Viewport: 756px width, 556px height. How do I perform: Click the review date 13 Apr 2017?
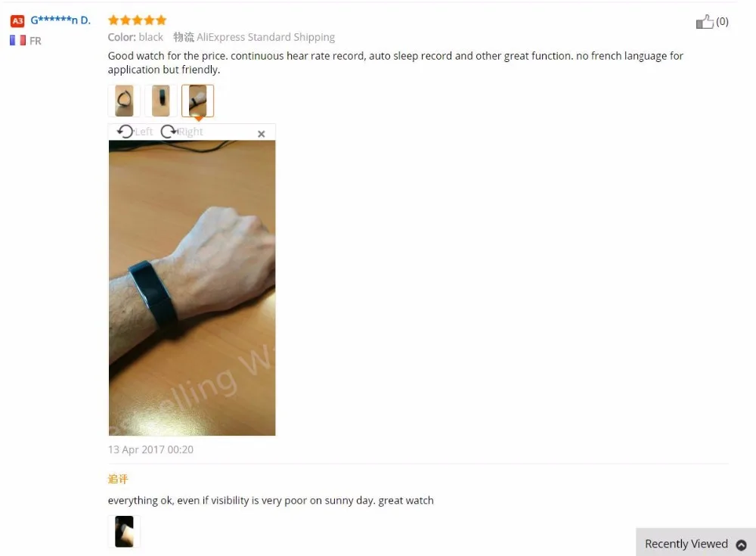click(150, 450)
